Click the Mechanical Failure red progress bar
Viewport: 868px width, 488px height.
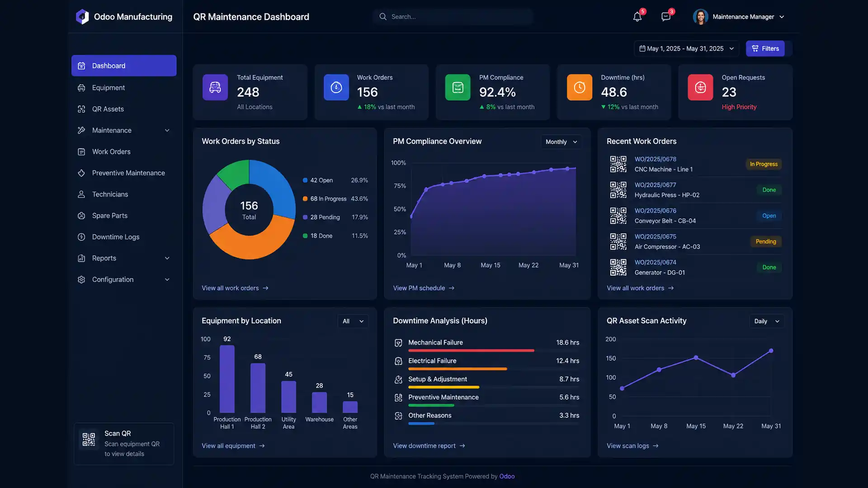(x=471, y=351)
